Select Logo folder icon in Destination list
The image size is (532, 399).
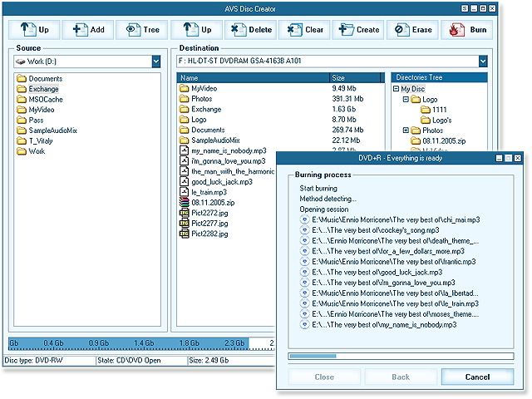185,120
